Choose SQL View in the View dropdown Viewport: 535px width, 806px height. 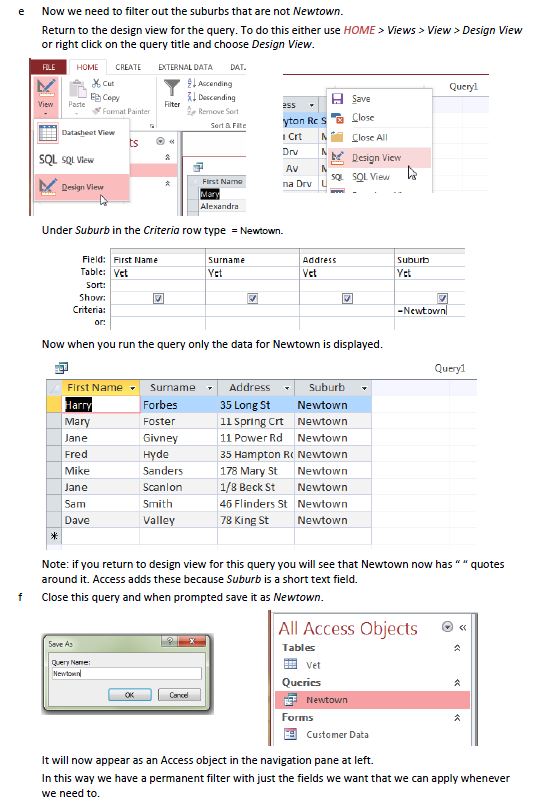pos(82,160)
